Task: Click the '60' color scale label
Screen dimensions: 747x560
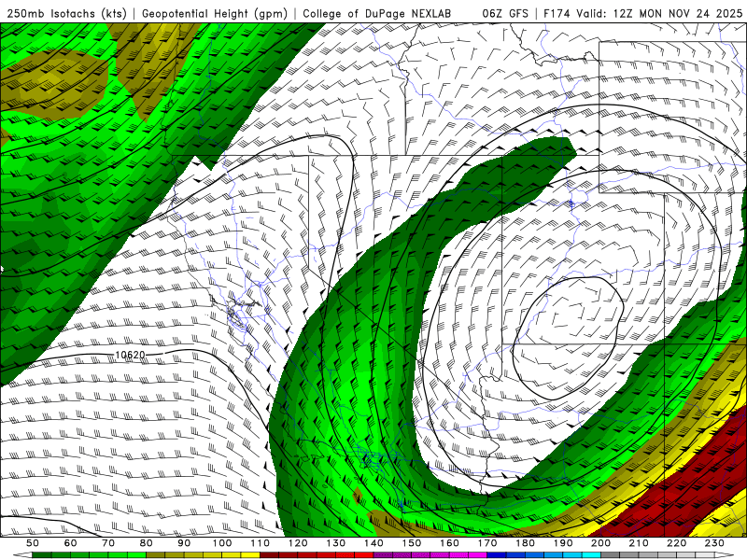Action: [70, 543]
